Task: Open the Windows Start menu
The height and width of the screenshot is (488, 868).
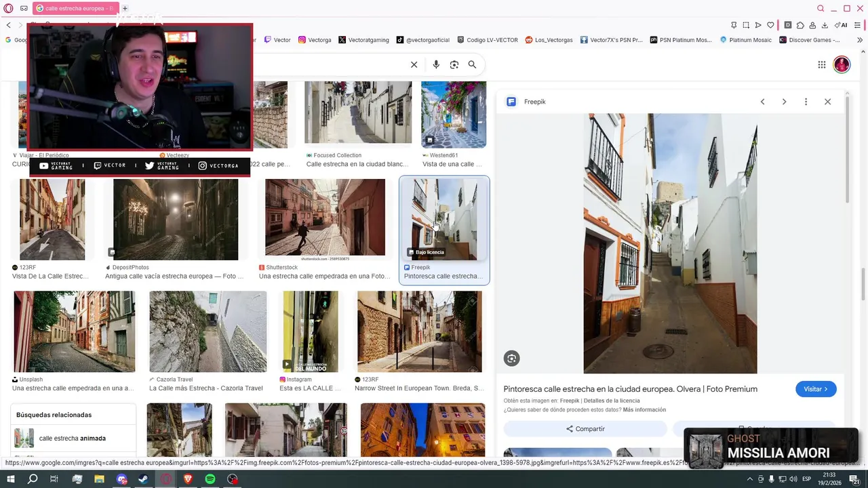Action: click(x=10, y=479)
